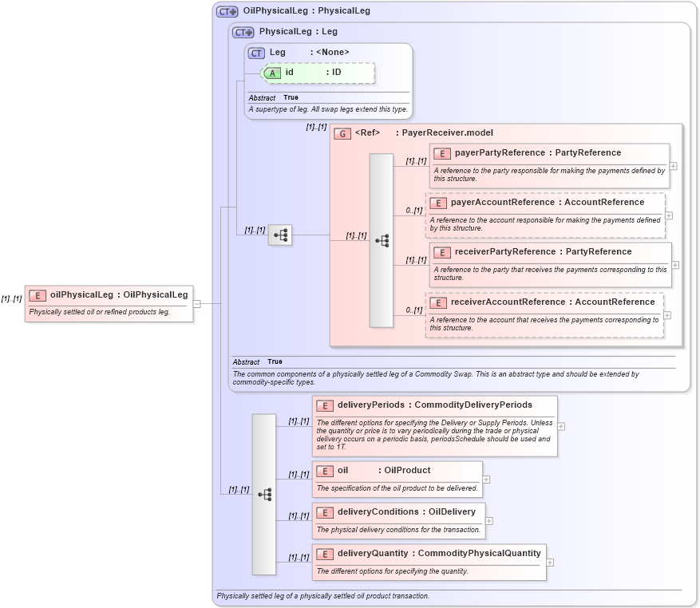Expand the deliveryQuantity element
700x608 pixels.
tap(550, 563)
